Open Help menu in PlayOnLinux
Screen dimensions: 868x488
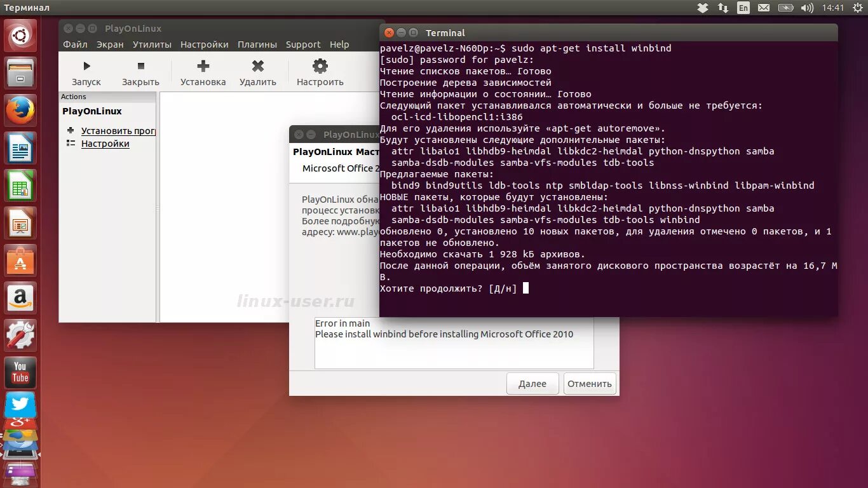[x=339, y=44]
